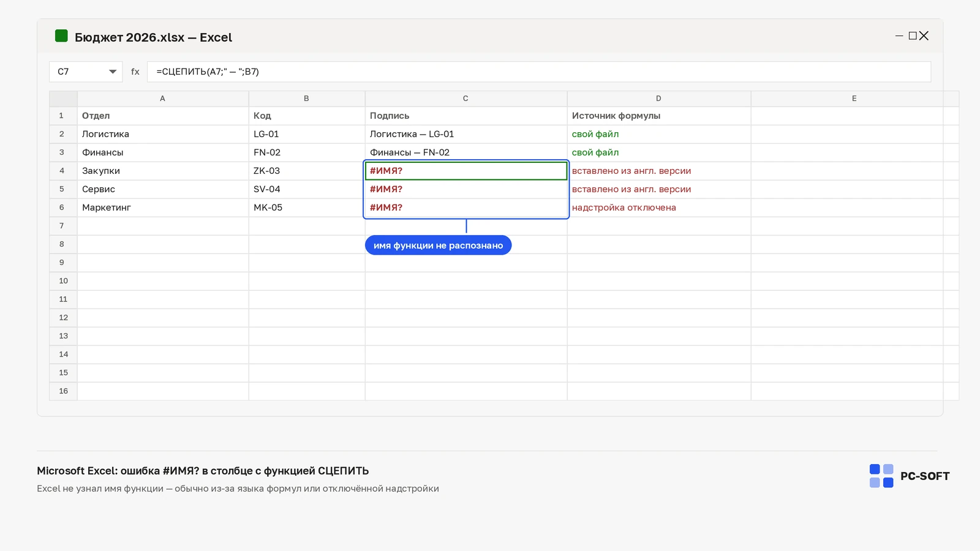The image size is (980, 551).
Task: Click the #ИМЯ? error in Закупки row
Action: point(466,171)
